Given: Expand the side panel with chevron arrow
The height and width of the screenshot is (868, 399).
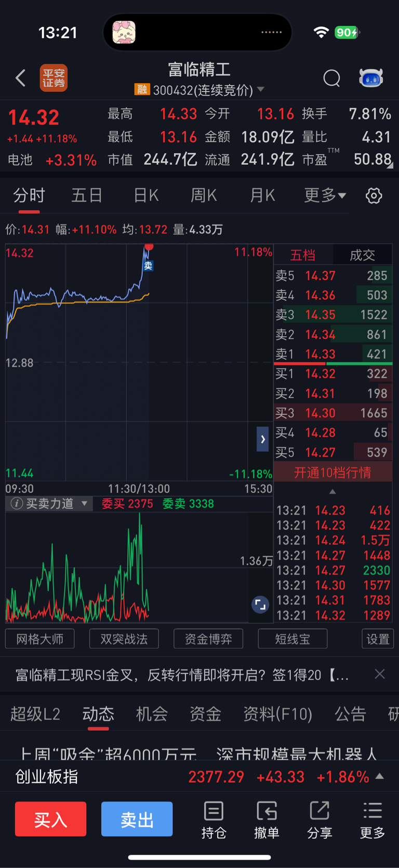Looking at the screenshot, I should (x=262, y=439).
